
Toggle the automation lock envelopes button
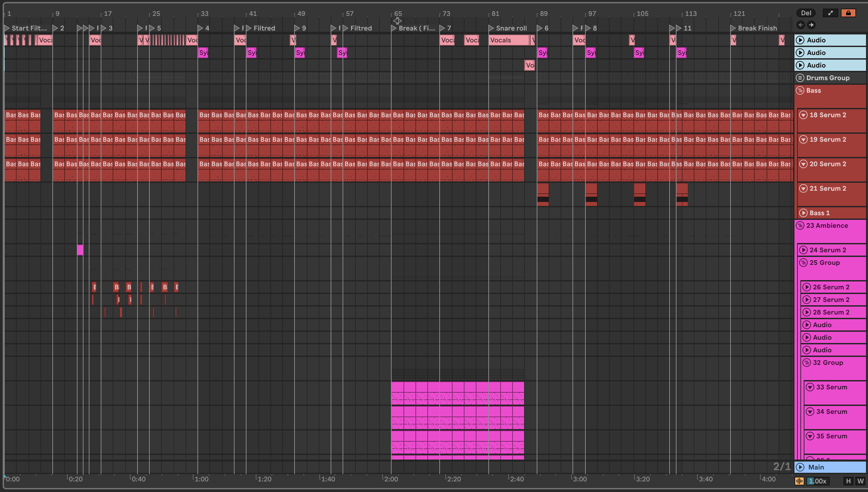pyautogui.click(x=848, y=13)
